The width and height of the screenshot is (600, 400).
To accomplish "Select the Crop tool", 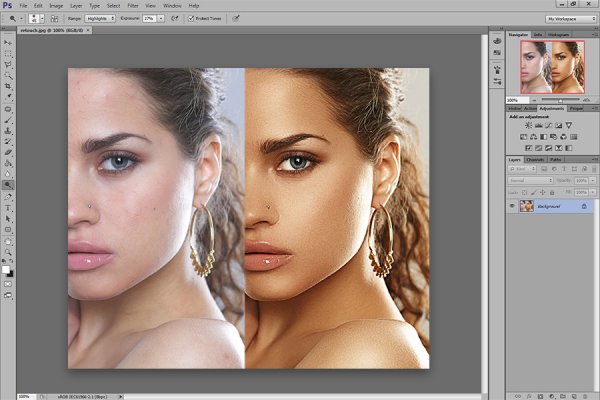I will (x=8, y=87).
